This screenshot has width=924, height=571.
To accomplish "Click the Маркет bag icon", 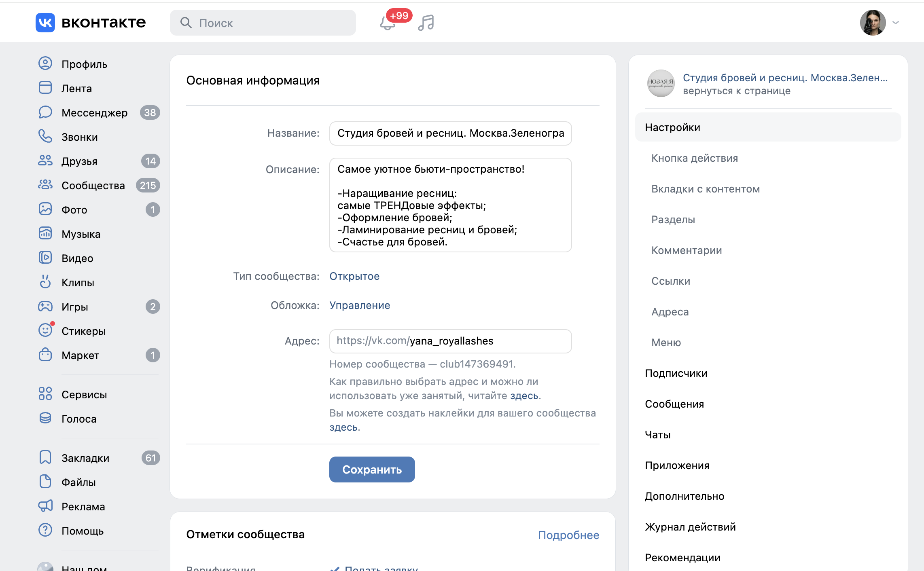I will pyautogui.click(x=45, y=355).
